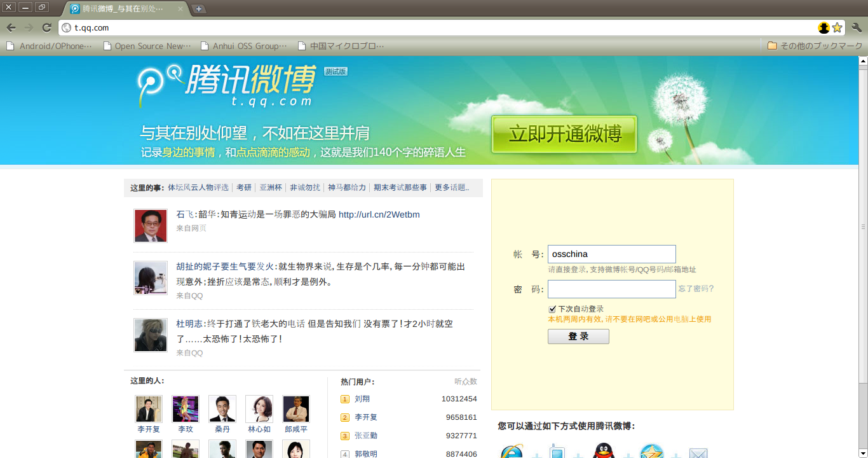The width and height of the screenshot is (868, 458).
Task: Click the QQ penguin icon
Action: 604,451
